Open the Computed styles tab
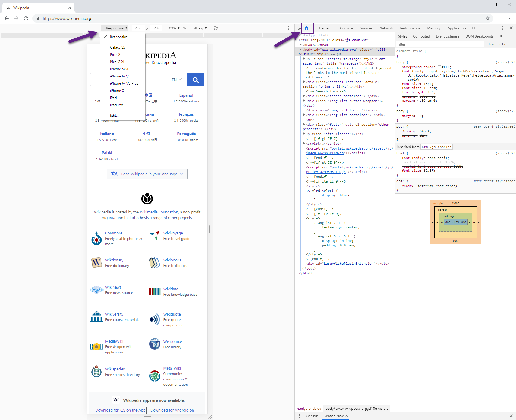 tap(421, 36)
